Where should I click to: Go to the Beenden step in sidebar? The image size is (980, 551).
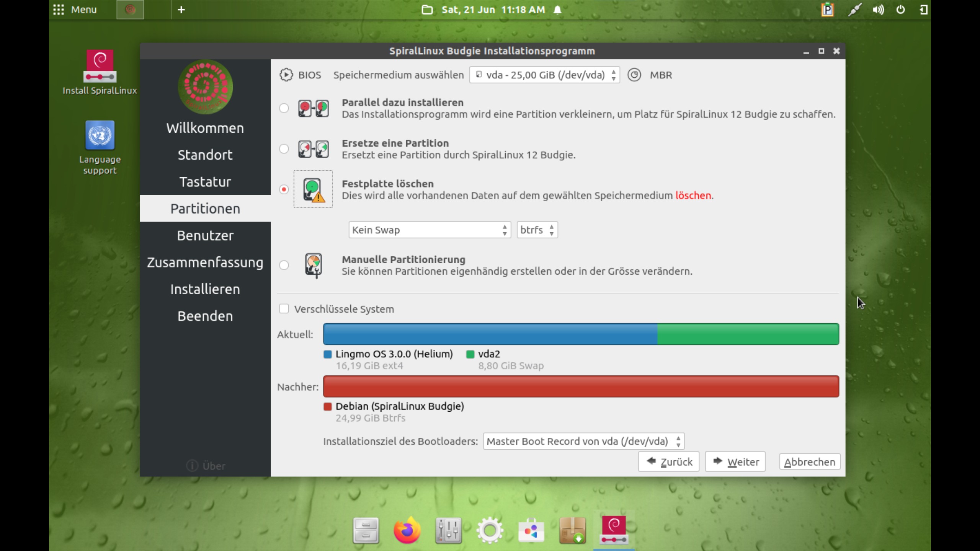[205, 316]
